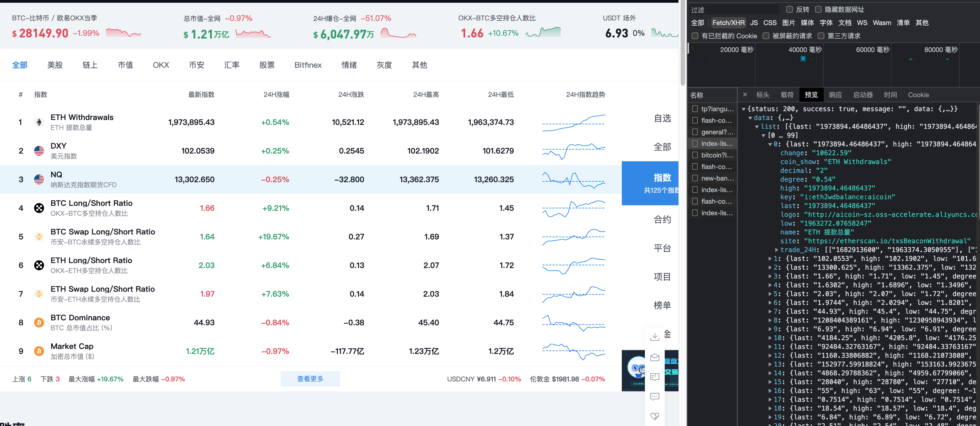Select the Fetch/XHR network filter

[x=728, y=23]
